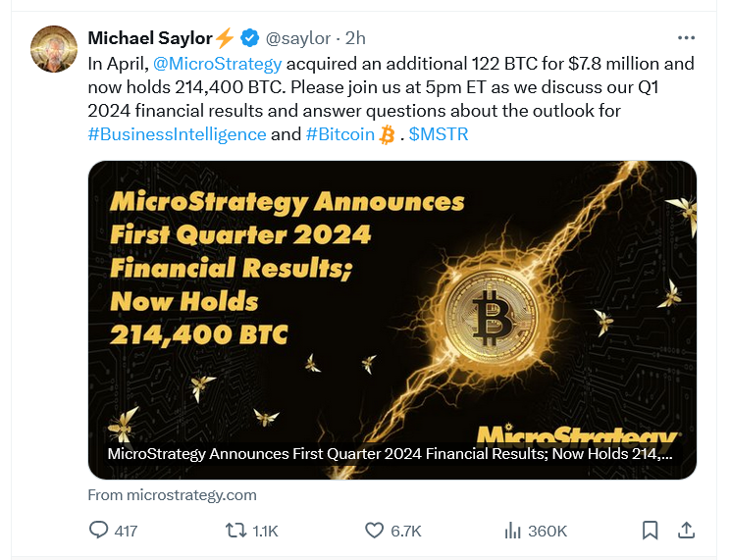Click the repost arrows icon

[x=236, y=531]
